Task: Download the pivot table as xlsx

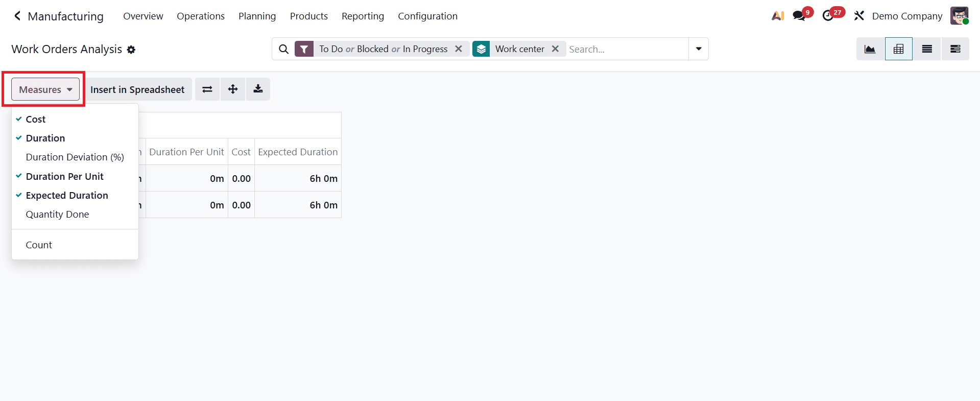Action: pyautogui.click(x=258, y=89)
